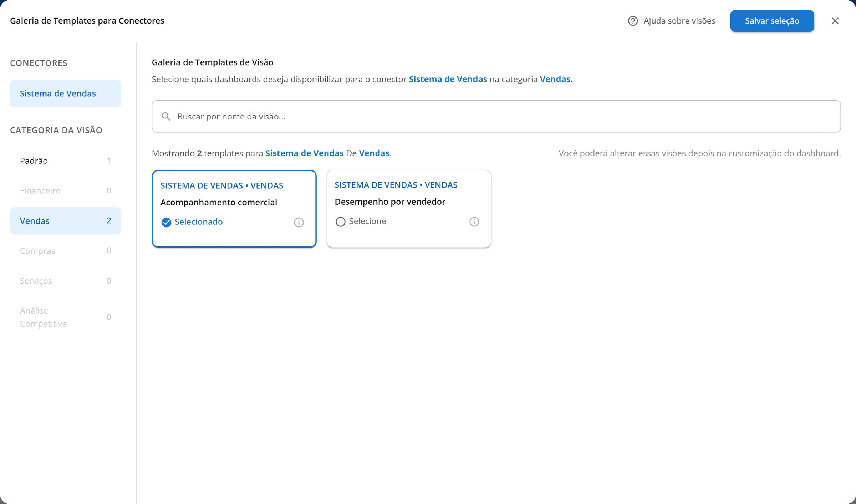Open info icon for Desempenho por vendedor
The image size is (856, 504).
pos(474,222)
